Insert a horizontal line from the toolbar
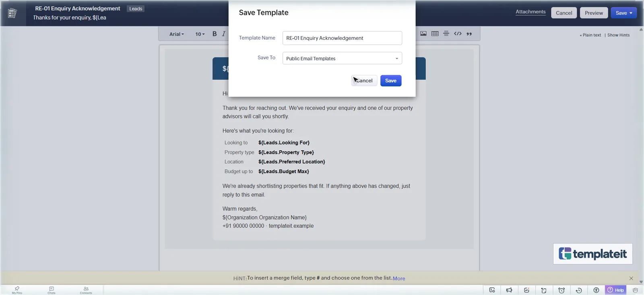 point(446,34)
